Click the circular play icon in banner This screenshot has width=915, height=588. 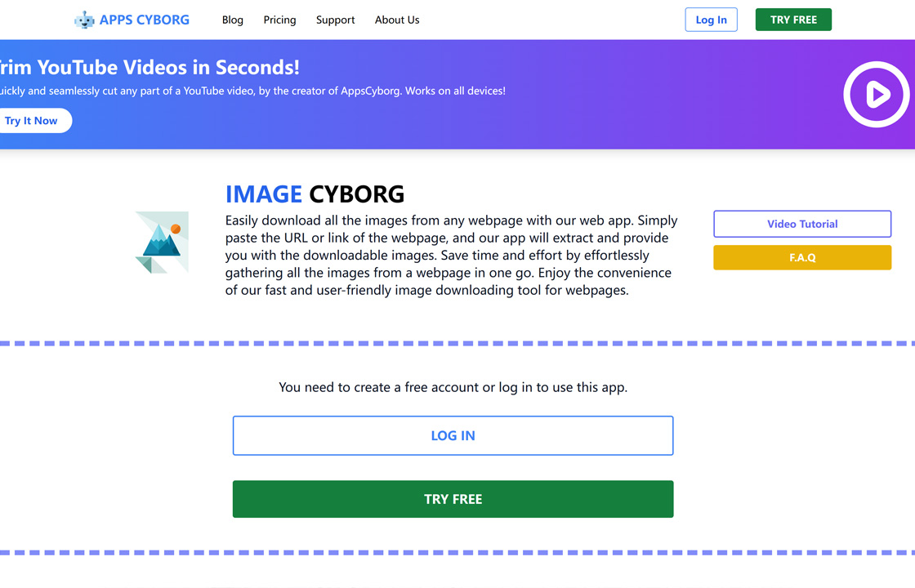pos(876,95)
